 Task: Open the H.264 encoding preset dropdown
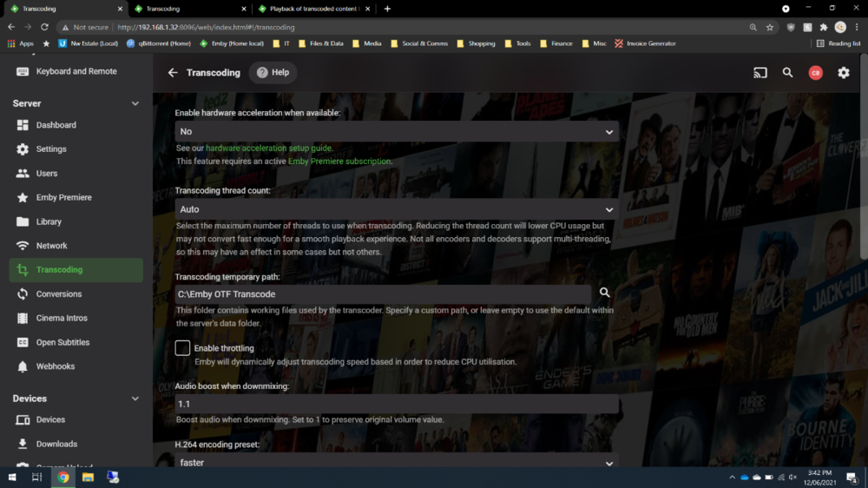397,461
